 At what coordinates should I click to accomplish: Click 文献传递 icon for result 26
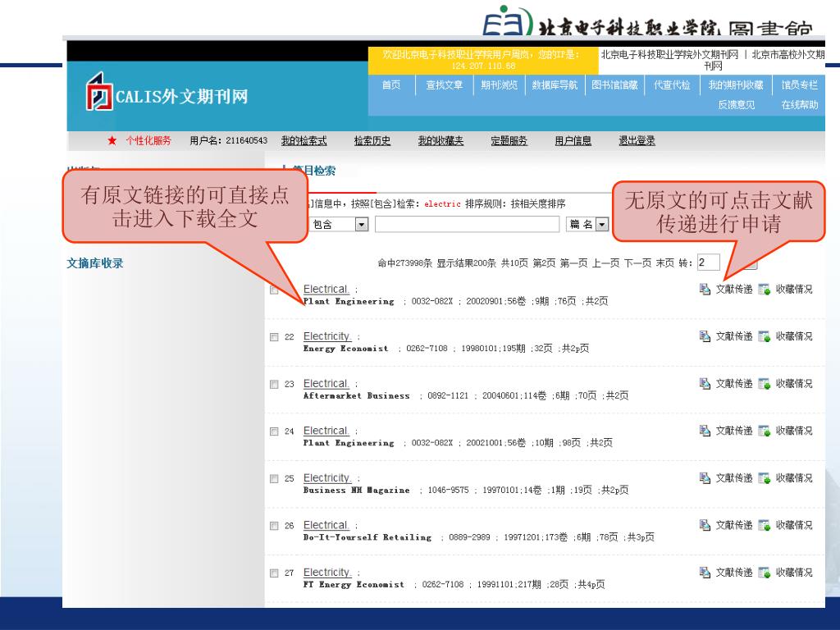point(705,525)
